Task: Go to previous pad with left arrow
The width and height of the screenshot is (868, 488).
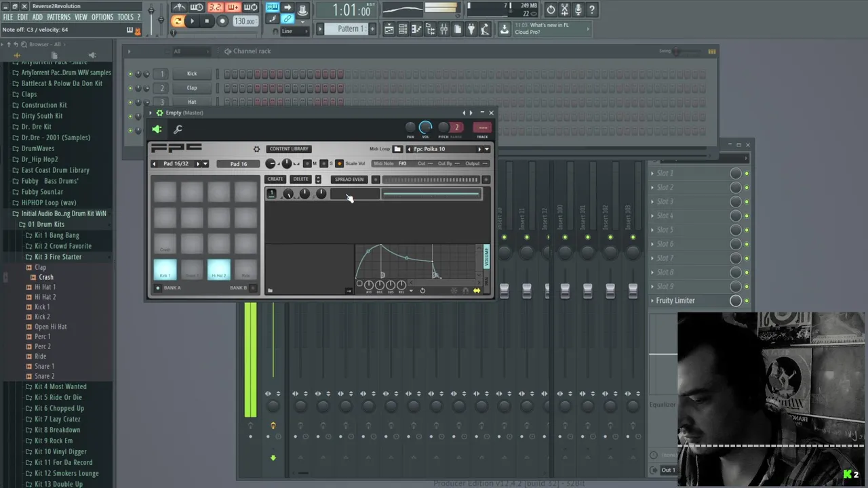Action: pos(154,164)
